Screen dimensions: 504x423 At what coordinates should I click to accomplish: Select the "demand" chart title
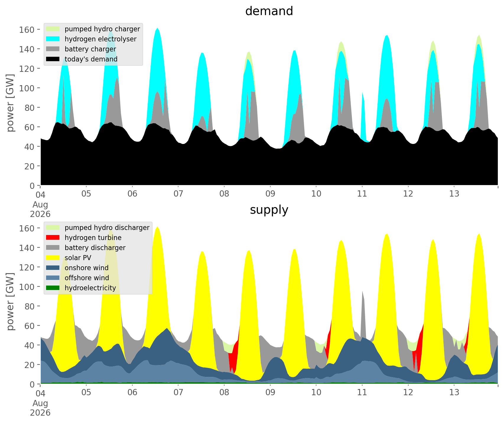[x=269, y=11]
